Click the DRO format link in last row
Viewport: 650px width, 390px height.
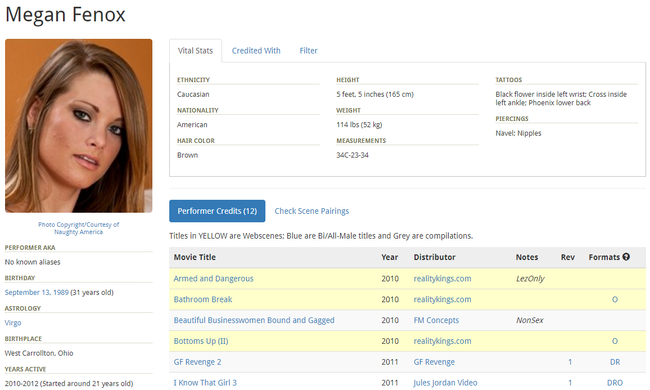click(x=615, y=383)
